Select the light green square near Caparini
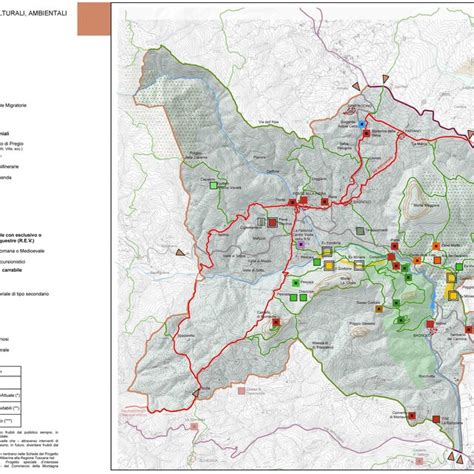The height and width of the screenshot is (474, 474). [x=214, y=185]
